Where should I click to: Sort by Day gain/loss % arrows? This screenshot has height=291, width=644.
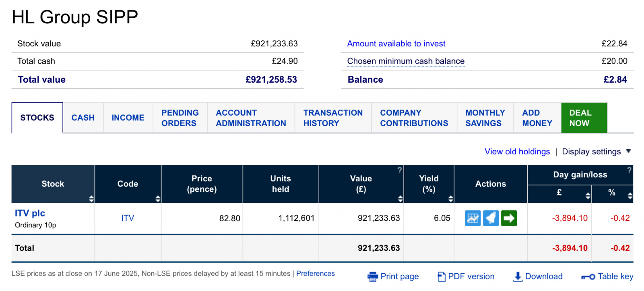630,196
